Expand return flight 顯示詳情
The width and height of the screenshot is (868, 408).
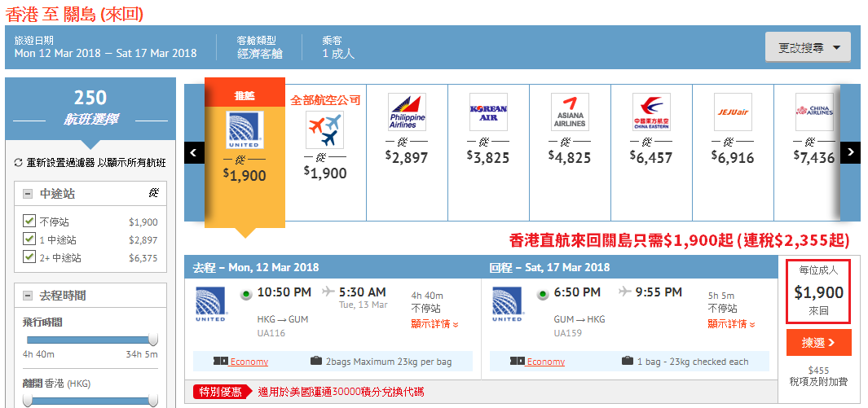point(731,324)
